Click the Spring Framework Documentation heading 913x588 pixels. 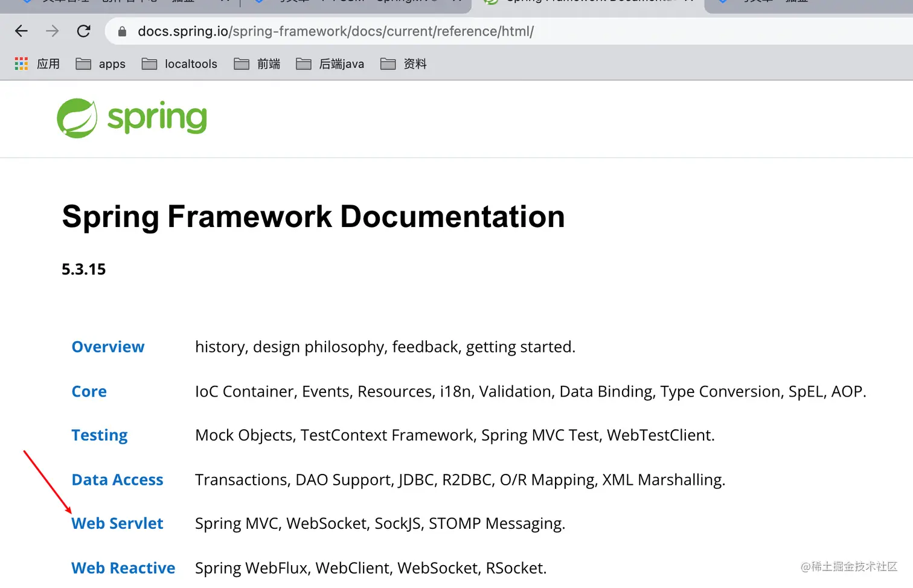point(313,217)
